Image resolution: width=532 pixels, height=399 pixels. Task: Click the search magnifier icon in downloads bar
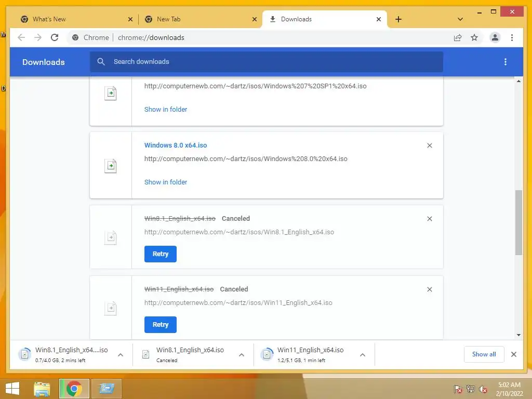101,61
